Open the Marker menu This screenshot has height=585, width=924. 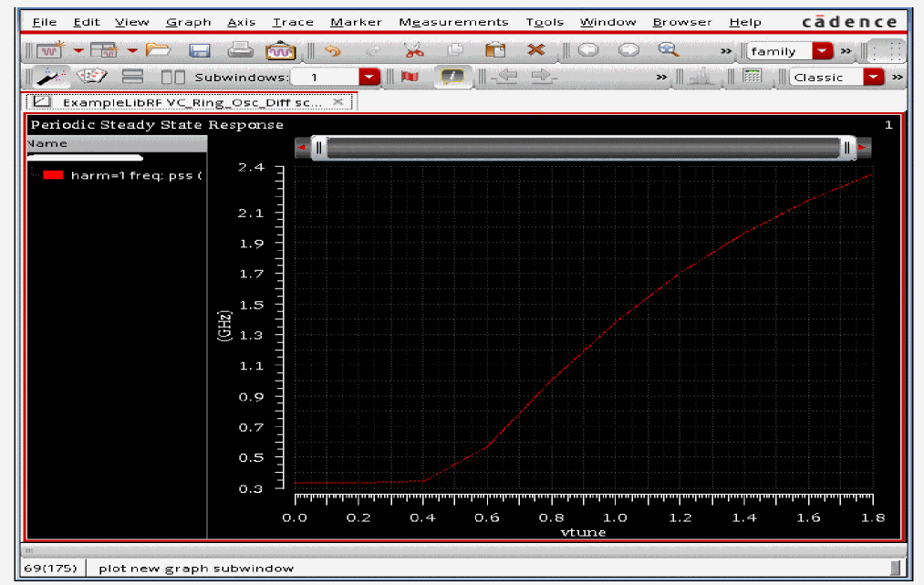(x=356, y=22)
